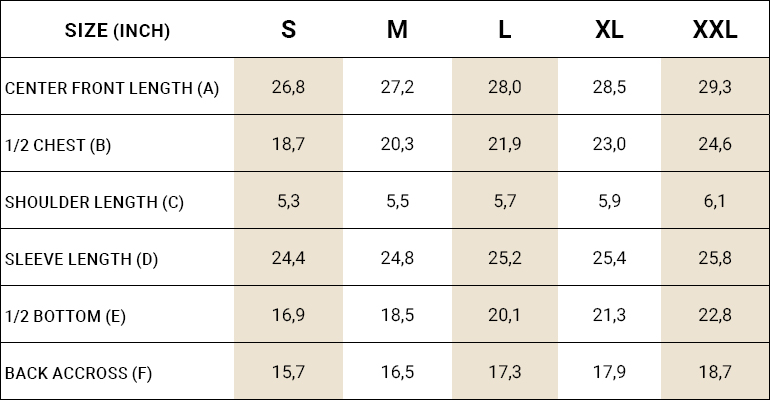Click the 5,7 shoulder length value
This screenshot has height=400, width=770.
(505, 201)
